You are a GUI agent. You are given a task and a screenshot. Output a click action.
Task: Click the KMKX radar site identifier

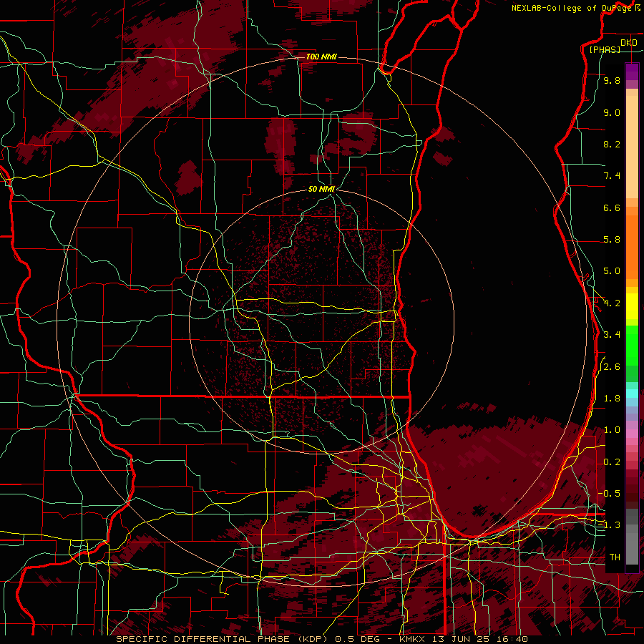click(414, 639)
